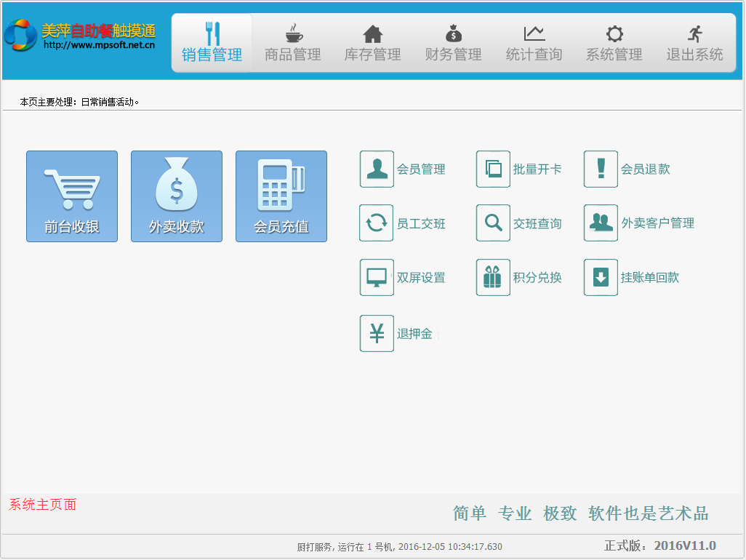Viewport: 746px width, 560px height.
Task: Click the 挂账单回款 download arrow icon
Action: pos(601,278)
